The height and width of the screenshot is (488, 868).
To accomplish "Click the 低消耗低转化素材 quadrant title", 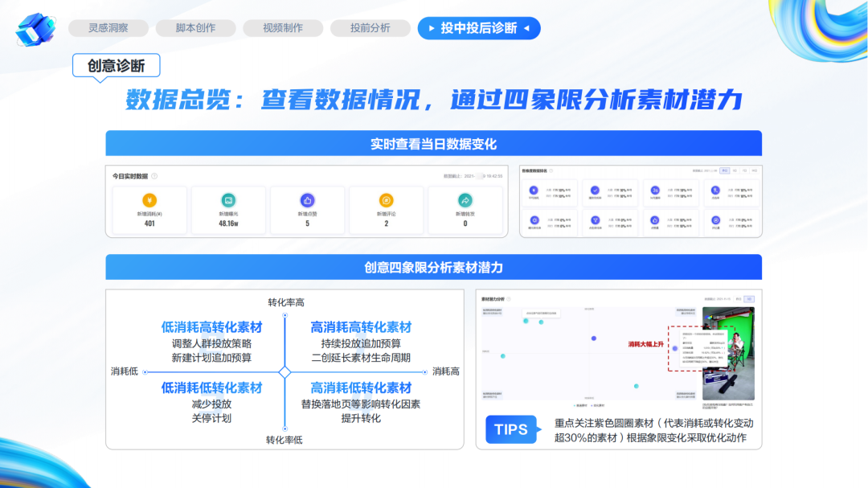I will tap(211, 388).
